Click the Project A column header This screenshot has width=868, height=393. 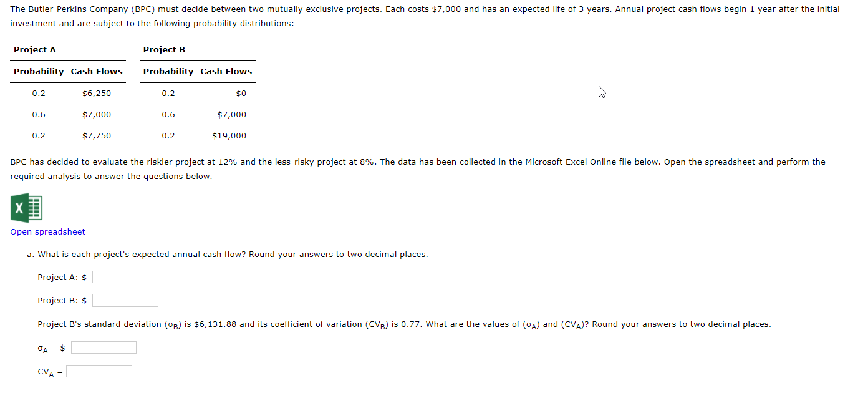click(x=34, y=49)
